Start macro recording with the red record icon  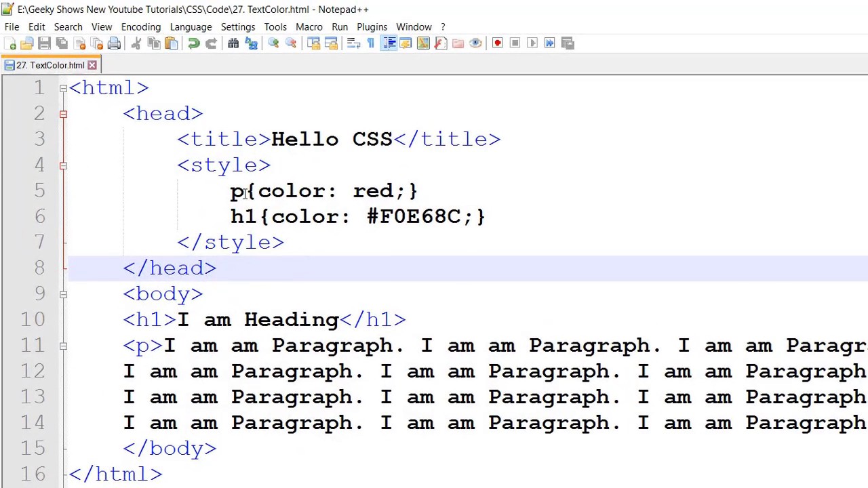(497, 43)
